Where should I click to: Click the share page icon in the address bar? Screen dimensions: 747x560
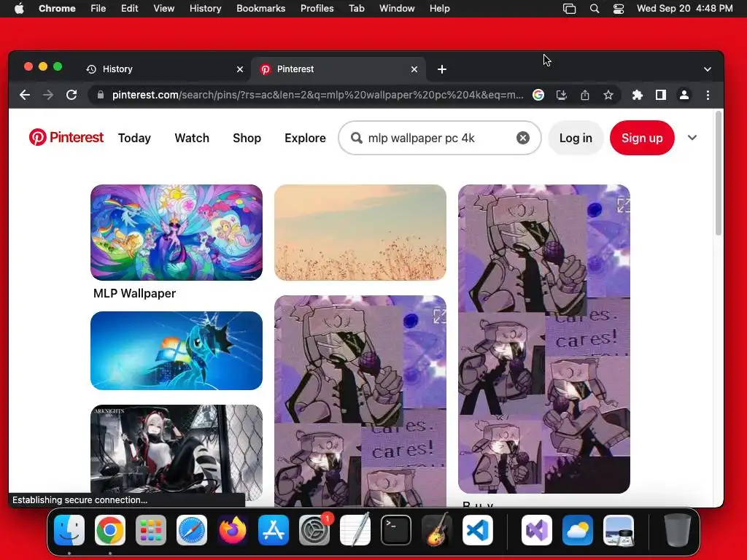[585, 95]
